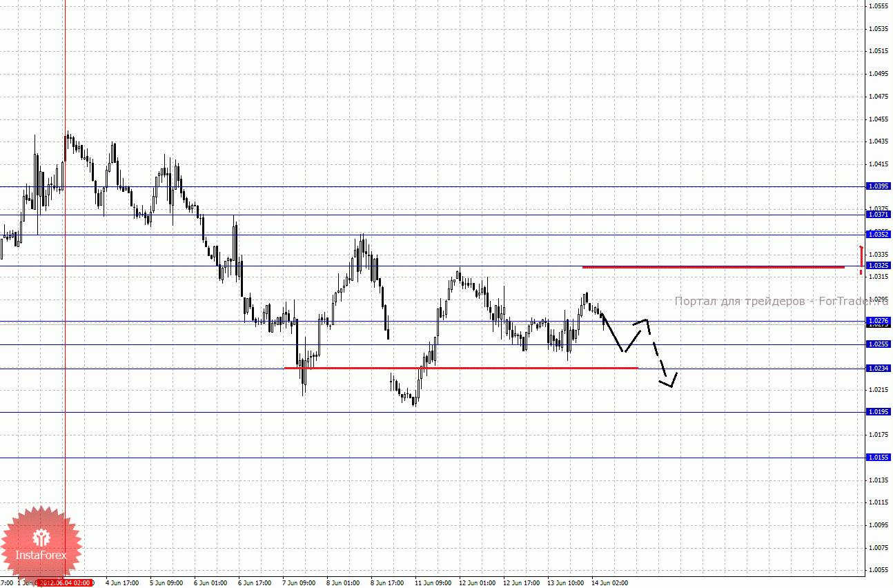Image resolution: width=893 pixels, height=588 pixels.
Task: Click the 1.0215 price axis value
Action: click(879, 390)
